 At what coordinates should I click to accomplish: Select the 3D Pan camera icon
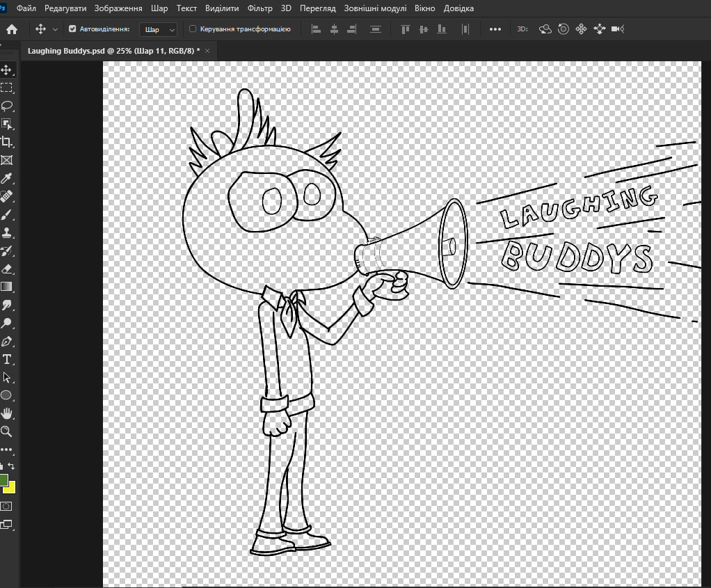click(x=582, y=29)
